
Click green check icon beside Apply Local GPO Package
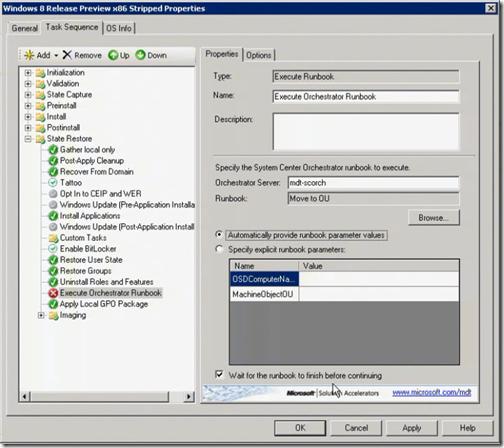53,304
